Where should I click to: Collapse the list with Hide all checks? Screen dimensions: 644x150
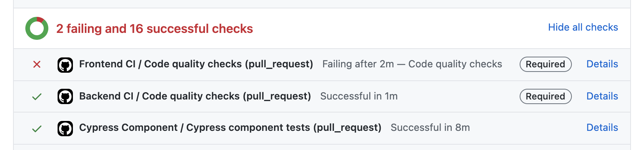point(583,27)
